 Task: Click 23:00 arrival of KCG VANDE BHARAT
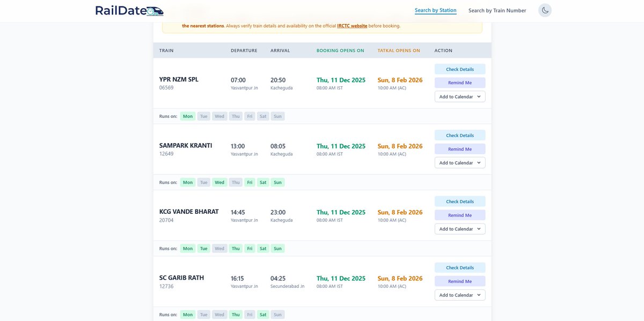tap(278, 212)
